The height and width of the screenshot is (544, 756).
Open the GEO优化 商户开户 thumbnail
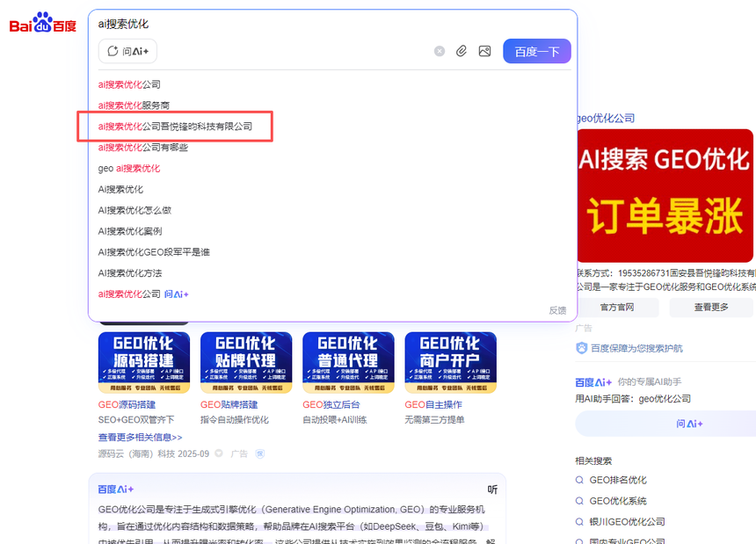[x=450, y=362]
